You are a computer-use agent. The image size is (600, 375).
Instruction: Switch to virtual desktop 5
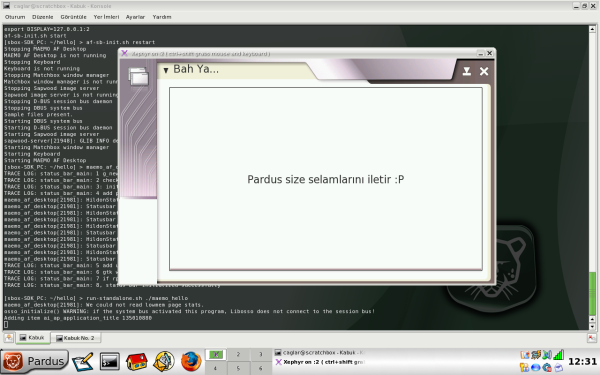[x=238, y=368]
